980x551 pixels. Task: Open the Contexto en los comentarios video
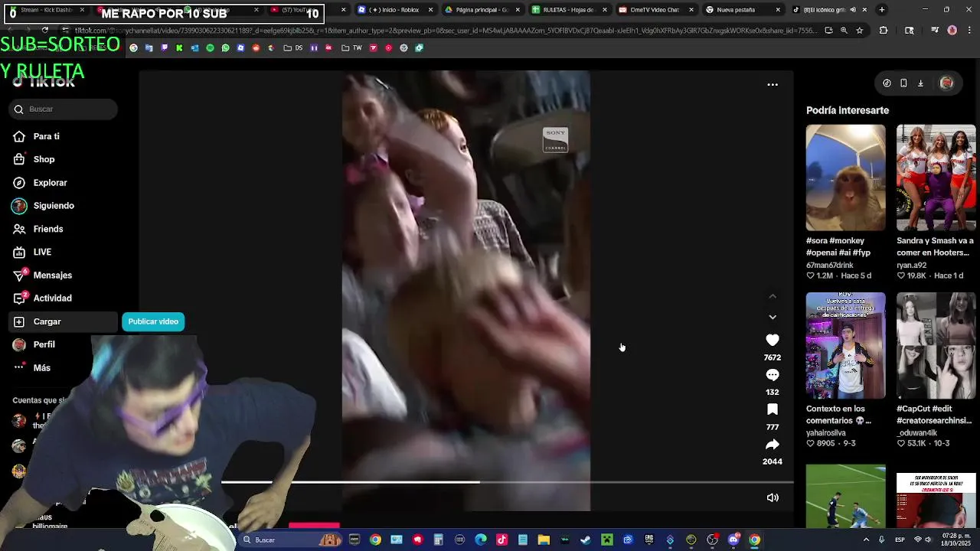tap(845, 345)
